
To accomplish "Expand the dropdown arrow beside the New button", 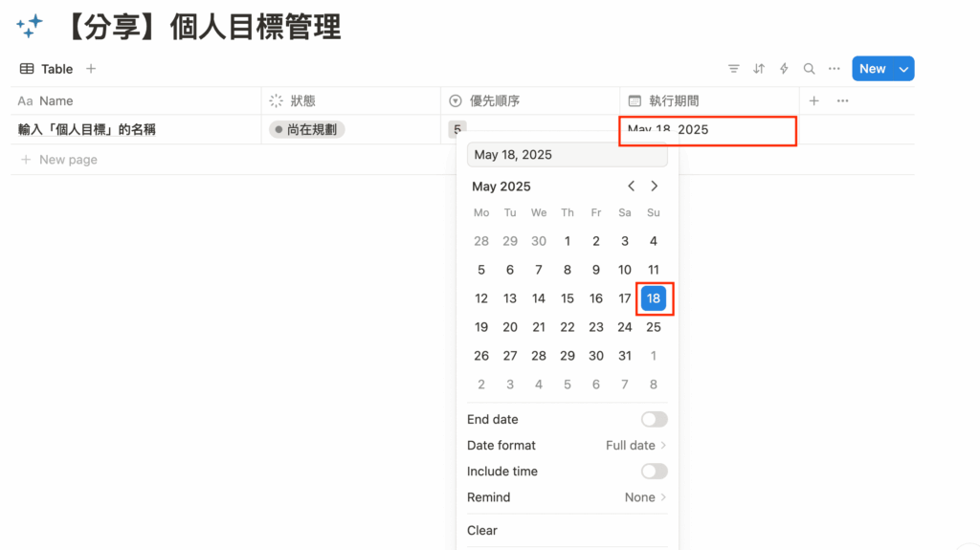I will (903, 69).
